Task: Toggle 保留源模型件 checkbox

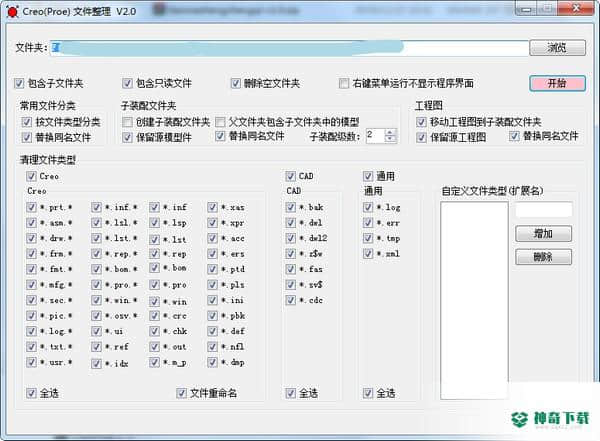Action: click(x=127, y=137)
